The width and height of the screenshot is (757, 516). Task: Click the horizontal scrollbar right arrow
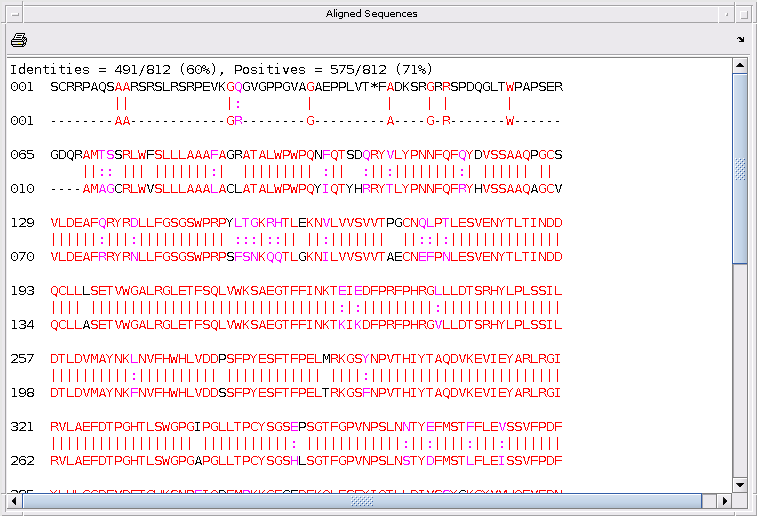(725, 501)
